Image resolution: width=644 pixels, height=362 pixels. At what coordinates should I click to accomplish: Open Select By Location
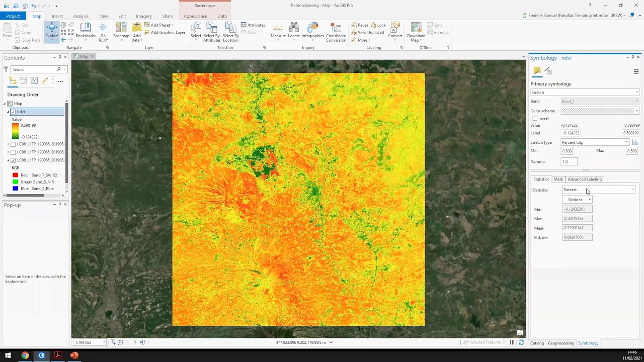(230, 31)
